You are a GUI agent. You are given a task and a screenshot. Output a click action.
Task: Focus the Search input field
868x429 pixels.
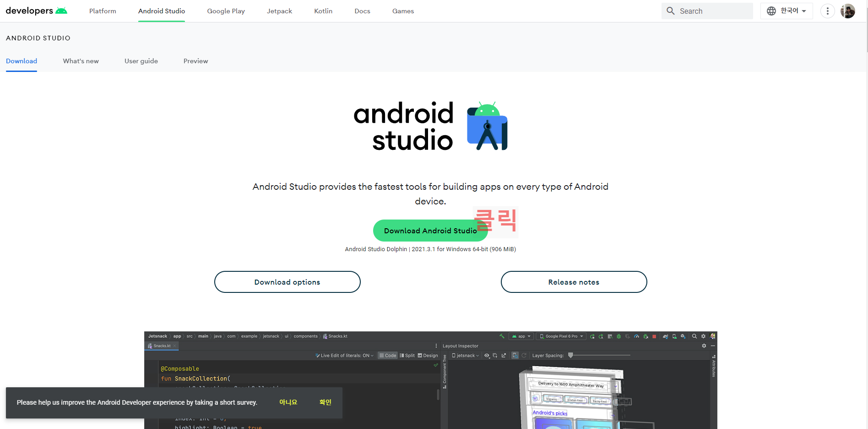[707, 11]
